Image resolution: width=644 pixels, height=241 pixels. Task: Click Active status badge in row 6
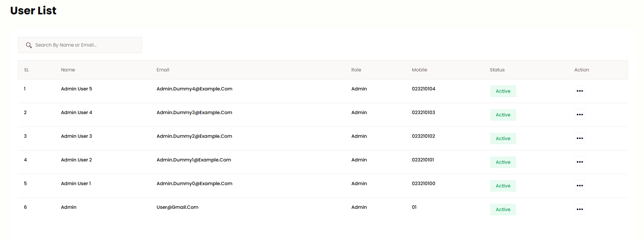[x=503, y=210]
